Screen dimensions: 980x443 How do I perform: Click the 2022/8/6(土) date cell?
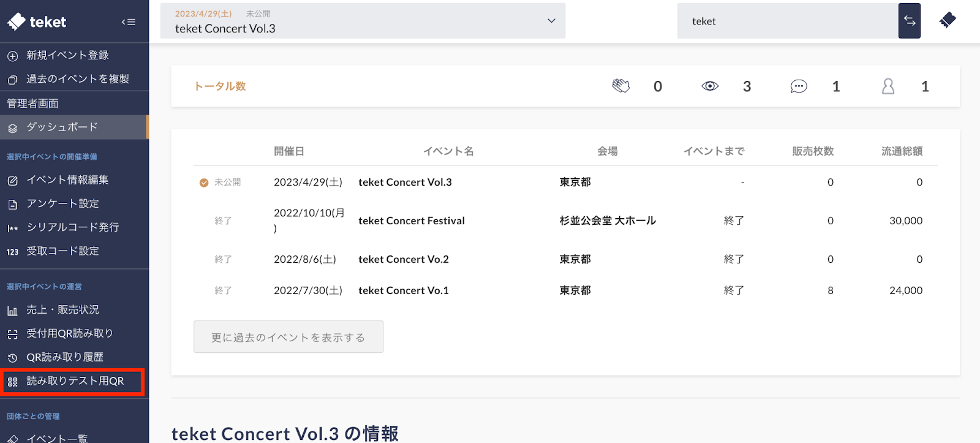[305, 259]
